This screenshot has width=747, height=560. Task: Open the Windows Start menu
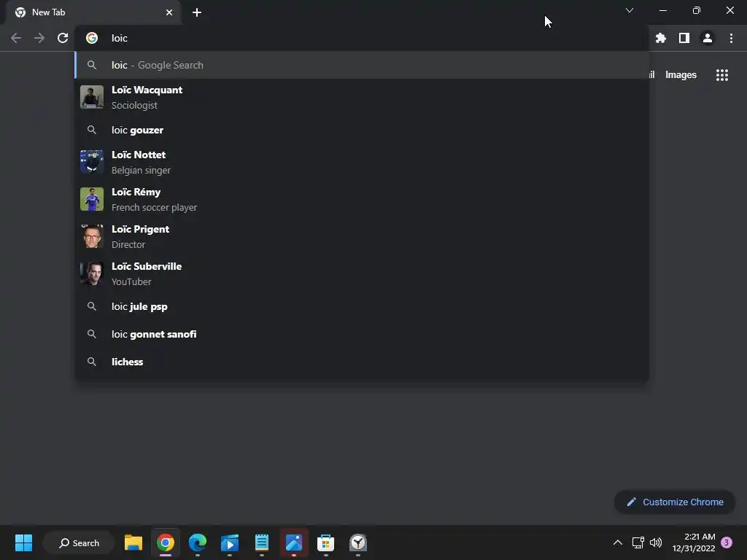23,542
